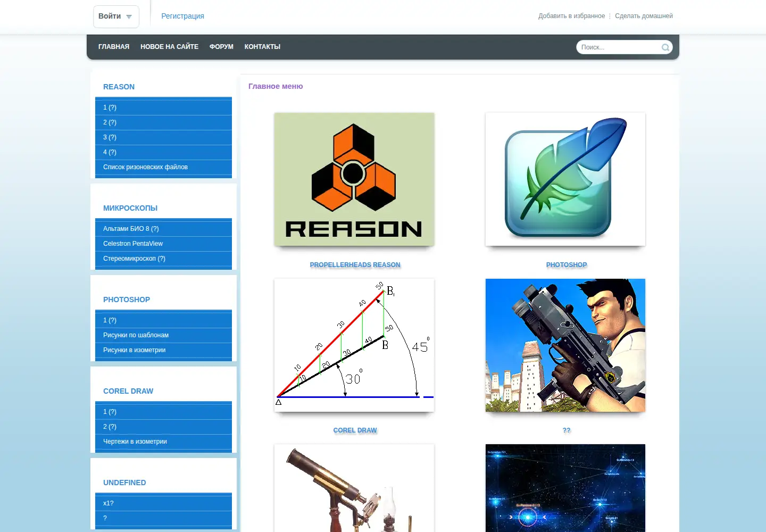This screenshot has width=766, height=532.
Task: Open the КОНТАКТЫ menu item
Action: tap(262, 47)
